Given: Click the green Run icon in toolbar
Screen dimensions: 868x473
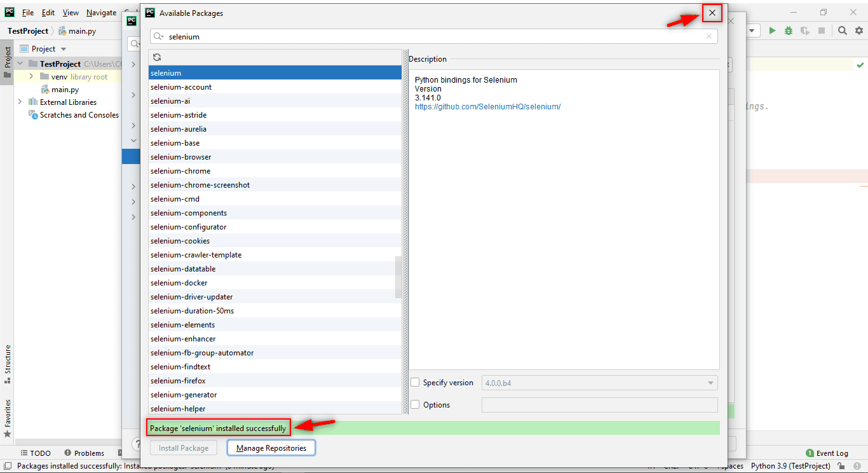Looking at the screenshot, I should [x=772, y=31].
